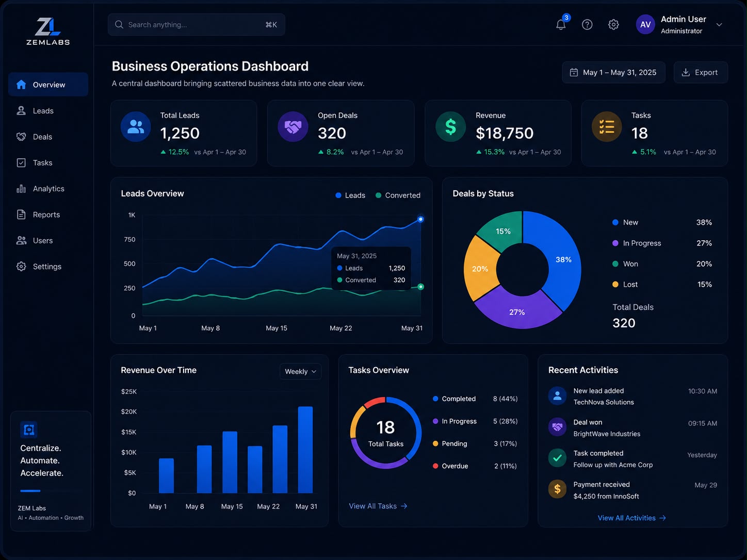Click the help question mark icon
747x560 pixels.
pos(587,24)
